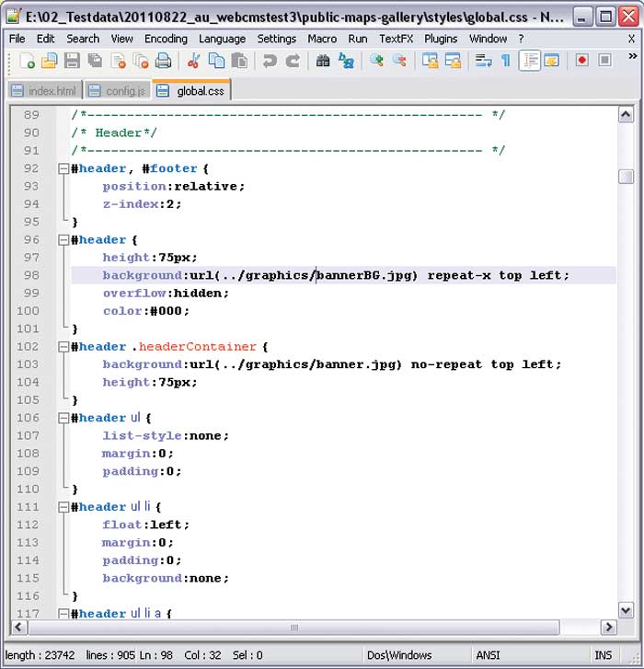
Task: Select the global.css tab
Action: tap(191, 90)
